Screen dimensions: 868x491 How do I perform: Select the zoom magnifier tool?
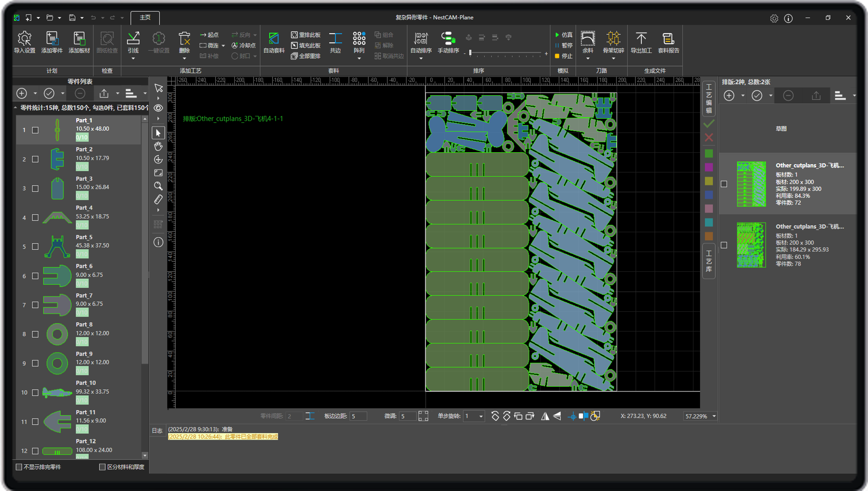tap(158, 186)
